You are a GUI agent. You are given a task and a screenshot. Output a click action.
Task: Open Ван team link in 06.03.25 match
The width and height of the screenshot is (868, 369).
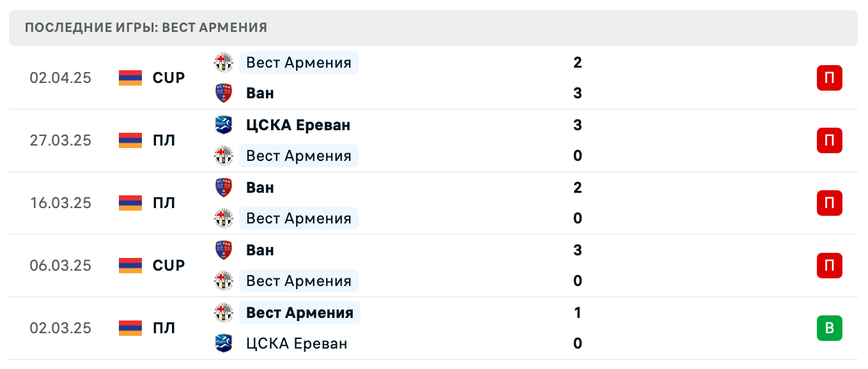coord(260,250)
